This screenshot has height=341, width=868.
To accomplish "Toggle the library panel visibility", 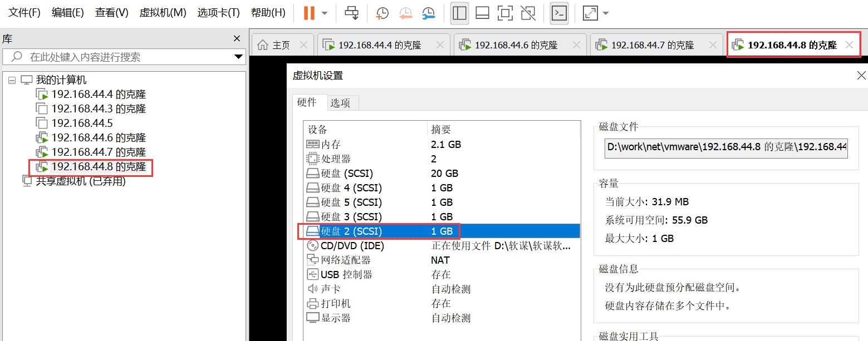I will [459, 13].
